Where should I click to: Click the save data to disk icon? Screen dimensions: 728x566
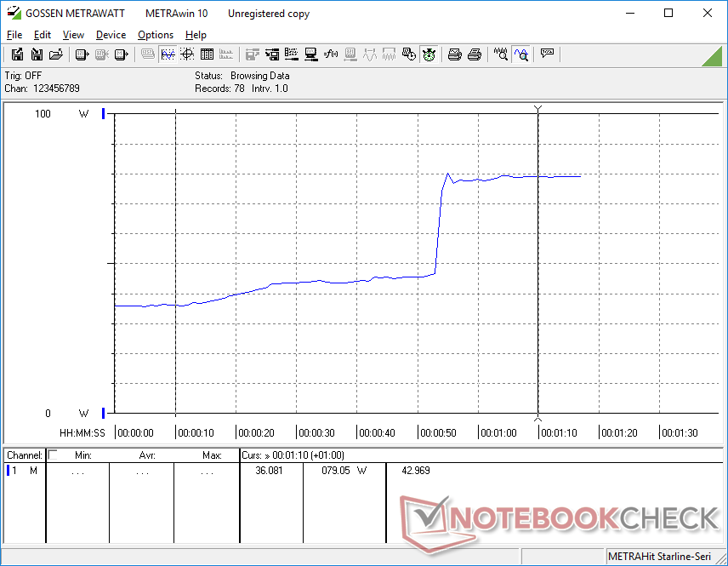tap(17, 54)
